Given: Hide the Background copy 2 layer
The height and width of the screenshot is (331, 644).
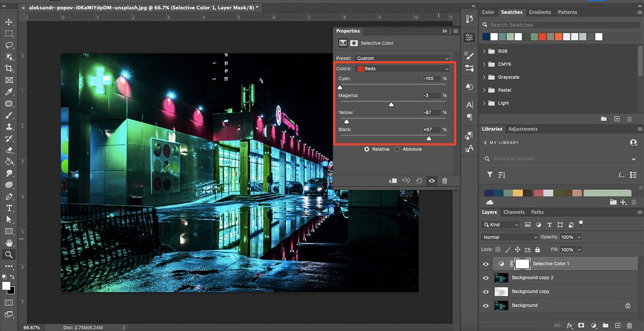Looking at the screenshot, I should (x=486, y=277).
